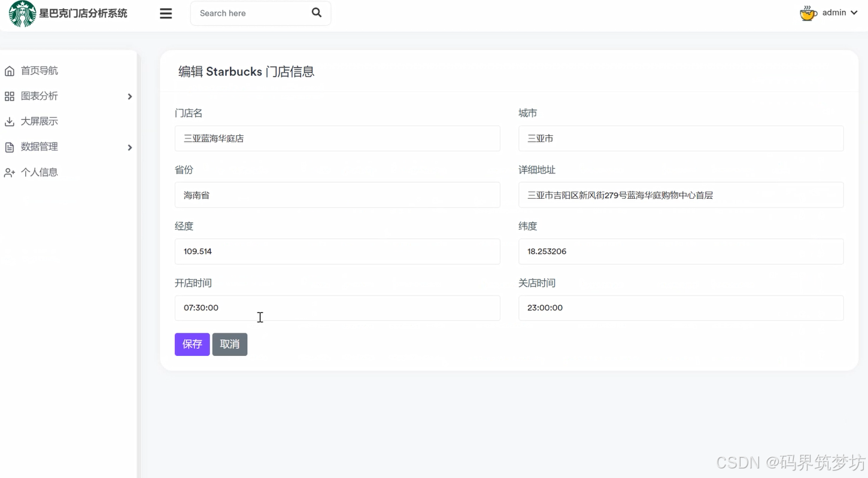Open the admin dropdown arrow

pyautogui.click(x=854, y=13)
